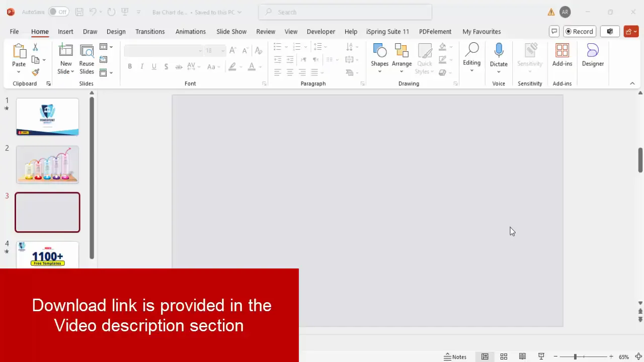The width and height of the screenshot is (644, 362).
Task: Open the Font dialog launcher
Action: [264, 83]
